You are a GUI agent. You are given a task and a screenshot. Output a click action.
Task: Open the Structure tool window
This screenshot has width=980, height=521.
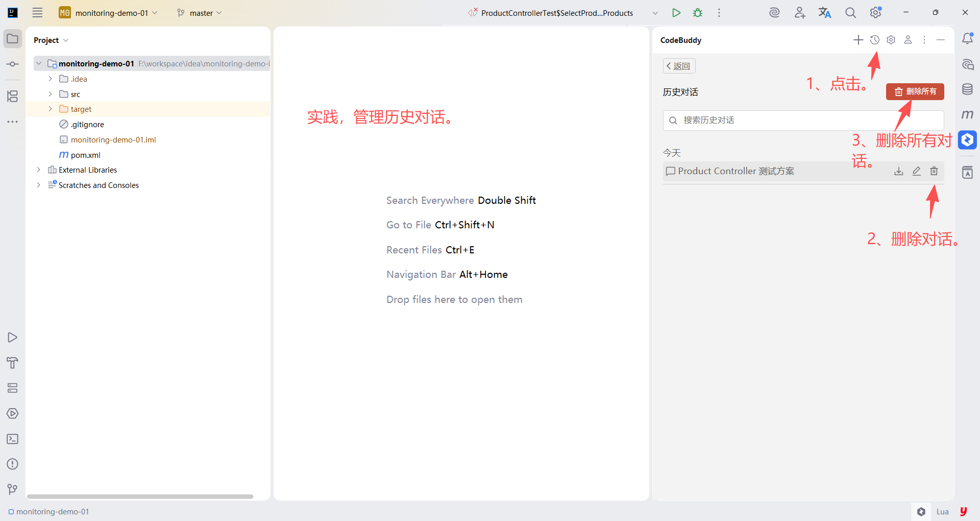pyautogui.click(x=13, y=96)
